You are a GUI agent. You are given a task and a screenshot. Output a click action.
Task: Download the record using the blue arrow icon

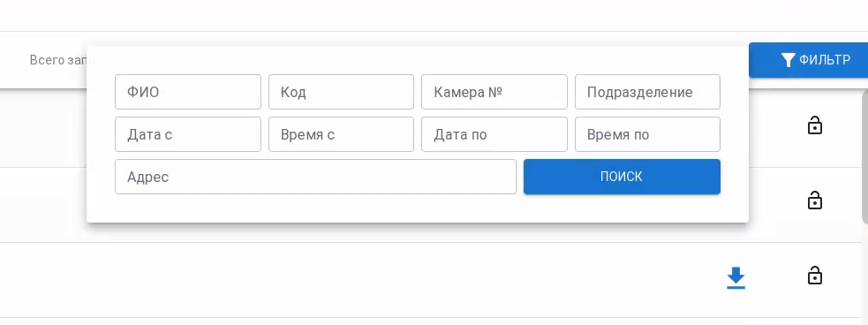(x=736, y=278)
